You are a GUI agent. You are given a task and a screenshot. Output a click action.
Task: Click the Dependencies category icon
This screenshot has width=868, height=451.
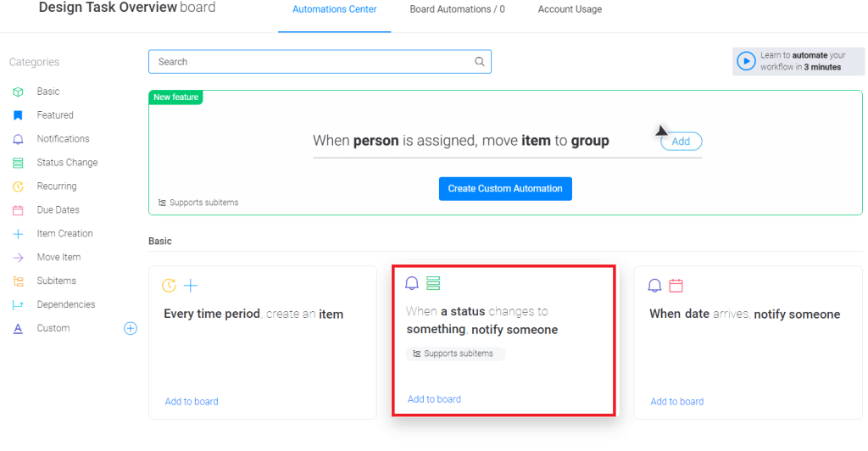click(18, 305)
